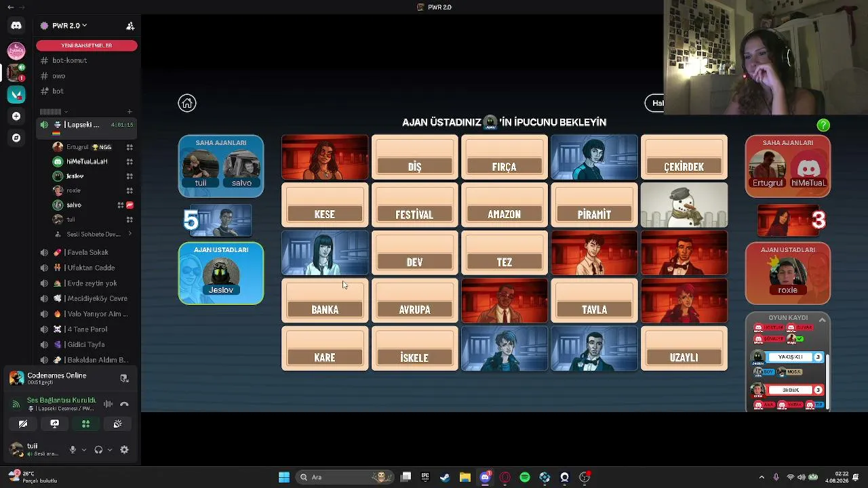Join the Mecidiyeköy Çevre voice channel
This screenshot has width=868, height=488.
tap(87, 298)
